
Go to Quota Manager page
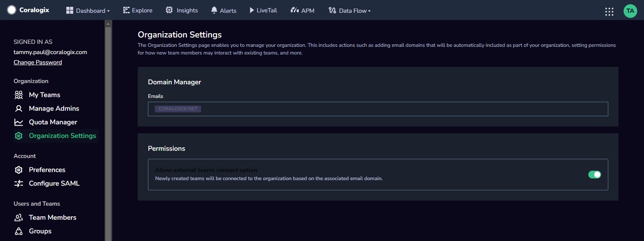point(53,122)
